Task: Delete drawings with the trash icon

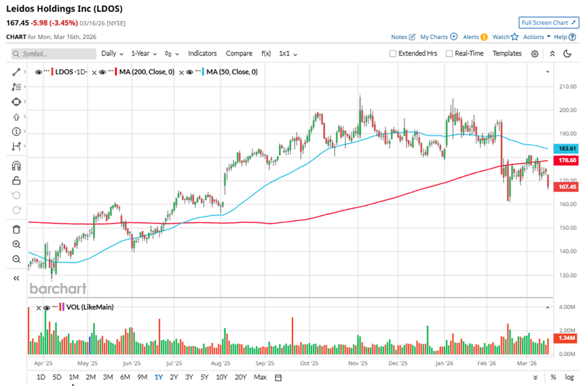Action: click(x=16, y=229)
